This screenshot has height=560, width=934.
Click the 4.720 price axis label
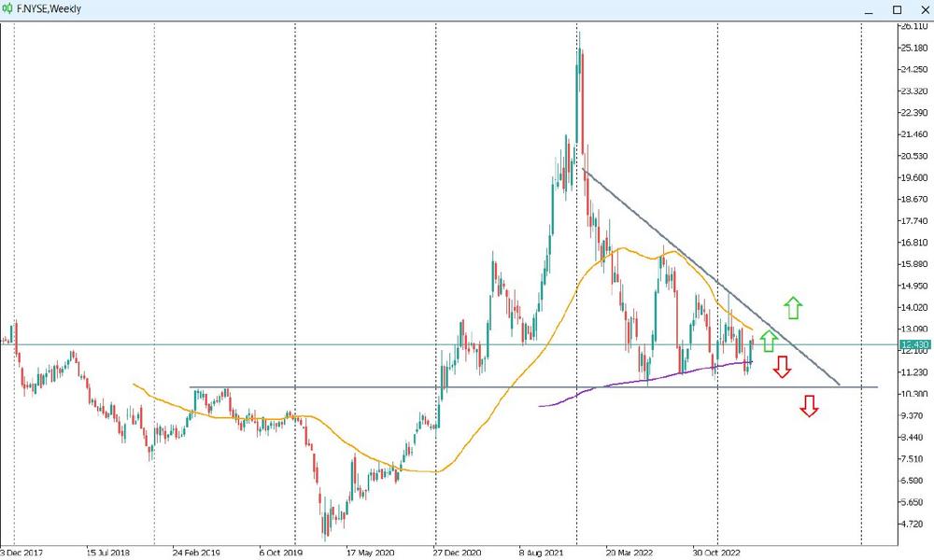(913, 525)
